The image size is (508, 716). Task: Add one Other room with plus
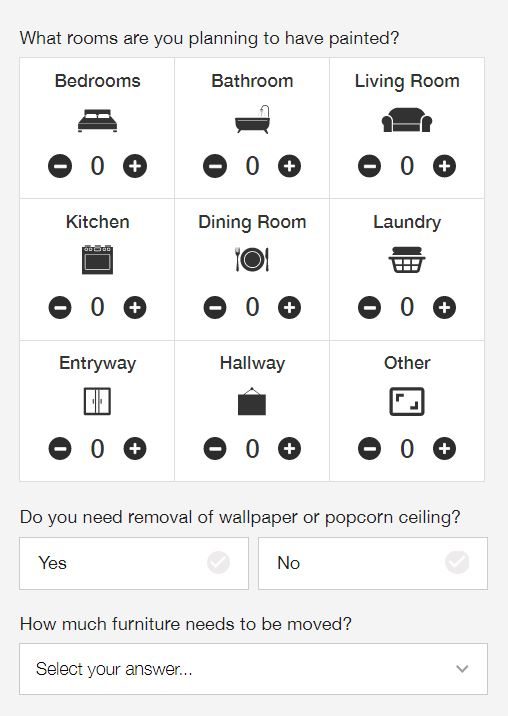(444, 448)
